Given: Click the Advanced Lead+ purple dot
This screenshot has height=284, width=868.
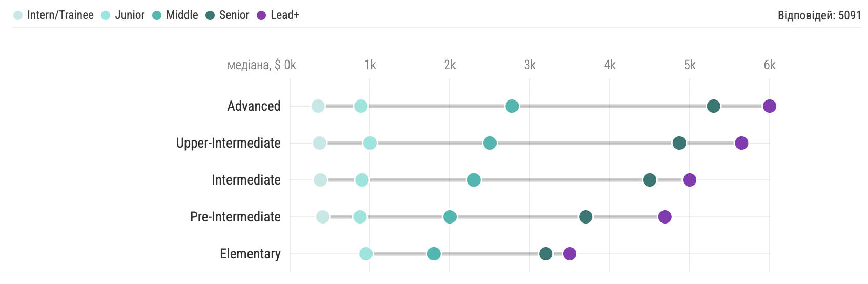Looking at the screenshot, I should point(769,106).
